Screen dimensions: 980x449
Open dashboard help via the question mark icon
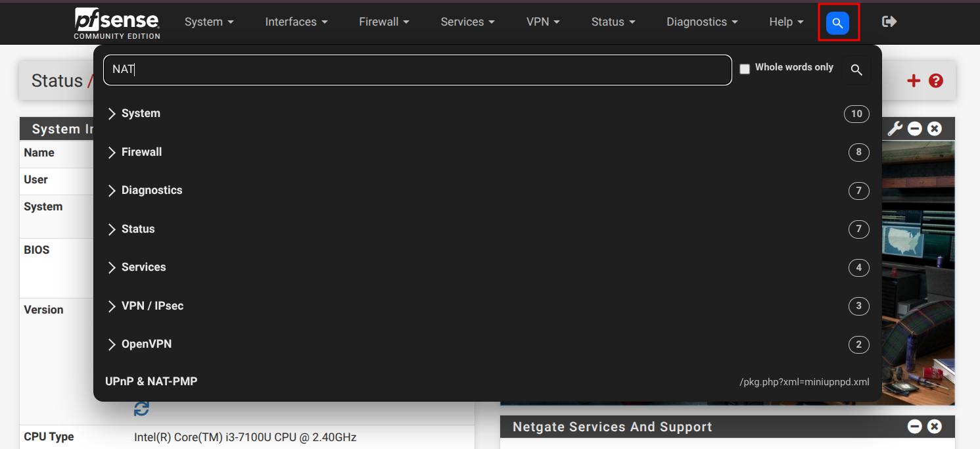[935, 80]
